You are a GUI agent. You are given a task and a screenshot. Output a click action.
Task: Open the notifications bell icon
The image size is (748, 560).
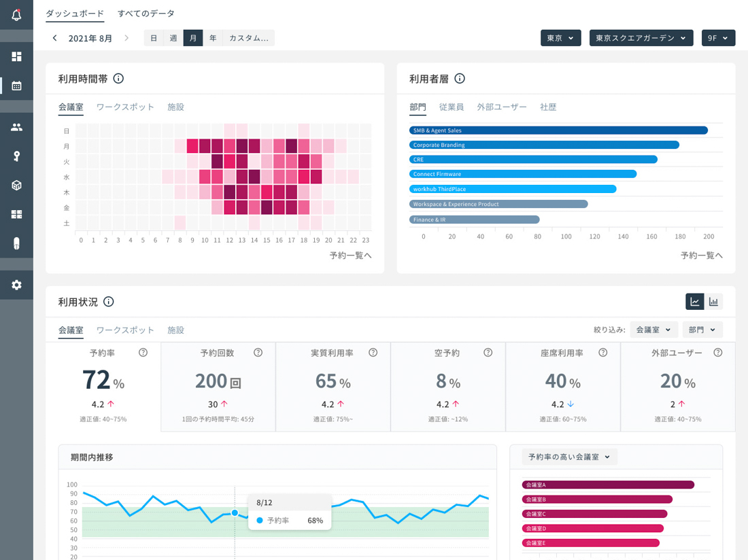pyautogui.click(x=16, y=15)
